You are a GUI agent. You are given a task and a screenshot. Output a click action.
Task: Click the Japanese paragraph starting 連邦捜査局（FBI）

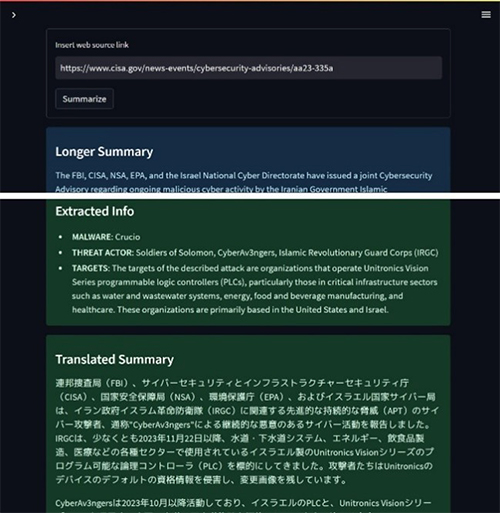point(247,431)
